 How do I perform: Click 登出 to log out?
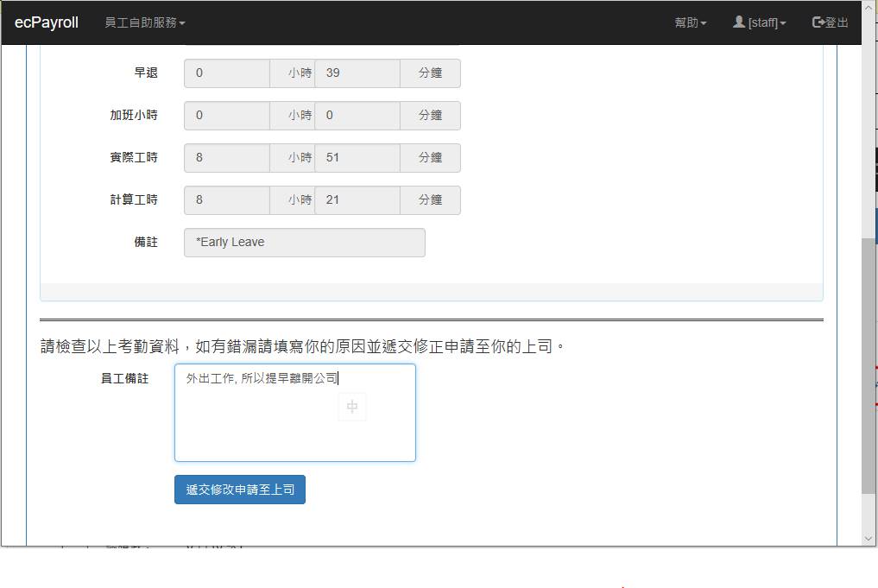831,22
